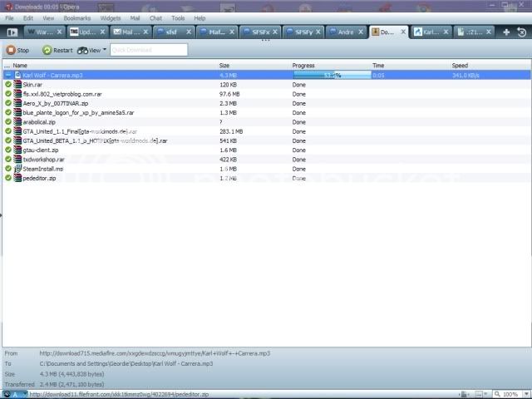Viewport: 532px width, 399px height.
Task: Click green done checkmark for Skin.rar
Action: tap(8, 85)
